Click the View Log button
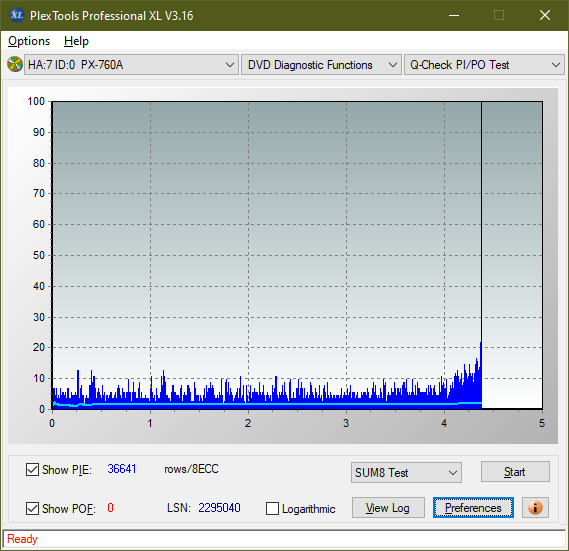The width and height of the screenshot is (569, 551). [388, 507]
